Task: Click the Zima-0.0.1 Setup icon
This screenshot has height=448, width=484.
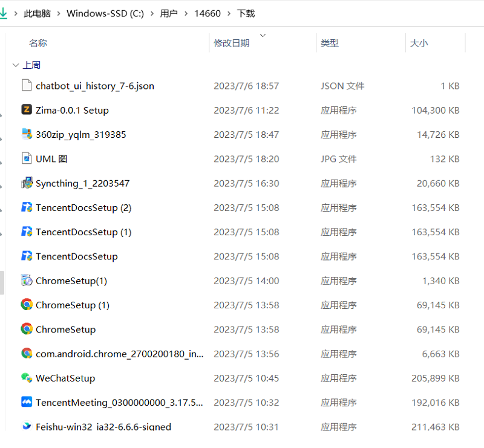Action: point(27,109)
